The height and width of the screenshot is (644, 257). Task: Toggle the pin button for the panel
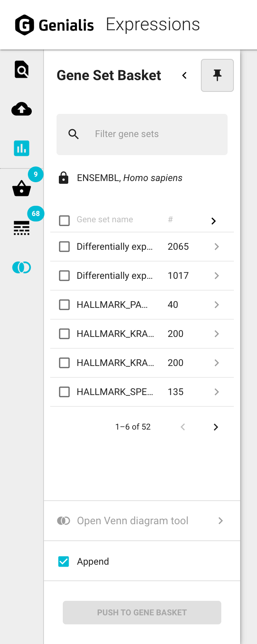pyautogui.click(x=217, y=75)
